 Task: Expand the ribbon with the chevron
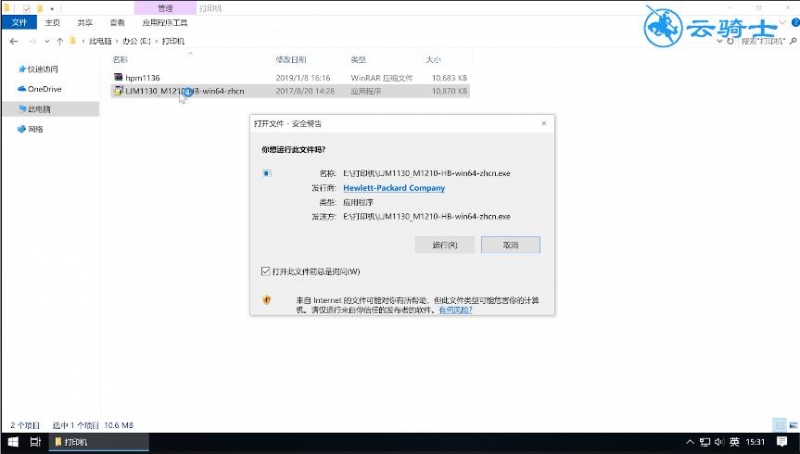[782, 22]
